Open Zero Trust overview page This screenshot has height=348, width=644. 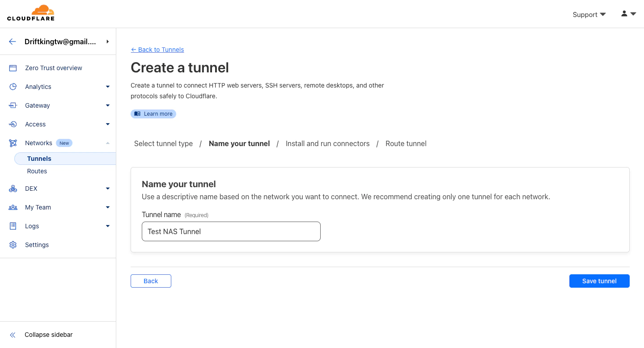(54, 68)
